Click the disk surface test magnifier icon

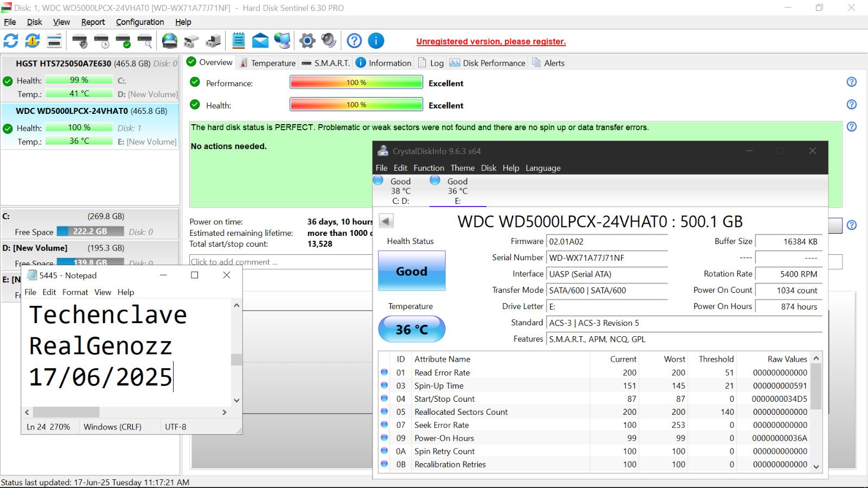click(145, 41)
